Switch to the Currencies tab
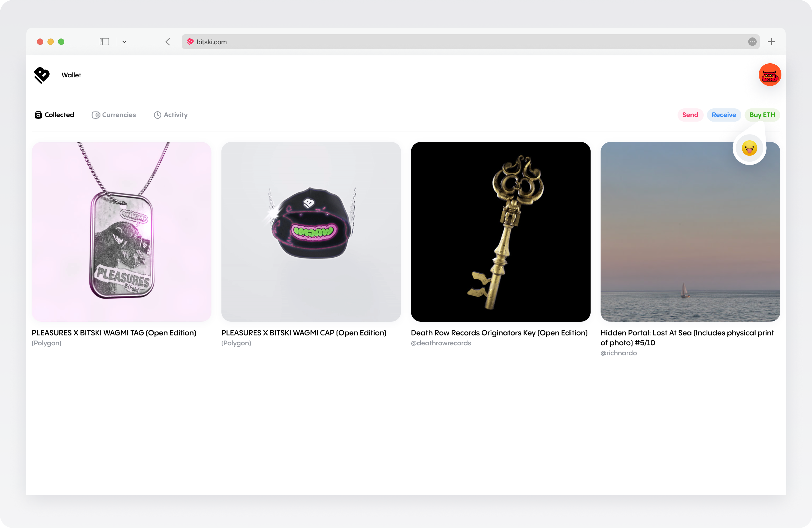The height and width of the screenshot is (528, 812). pyautogui.click(x=114, y=115)
